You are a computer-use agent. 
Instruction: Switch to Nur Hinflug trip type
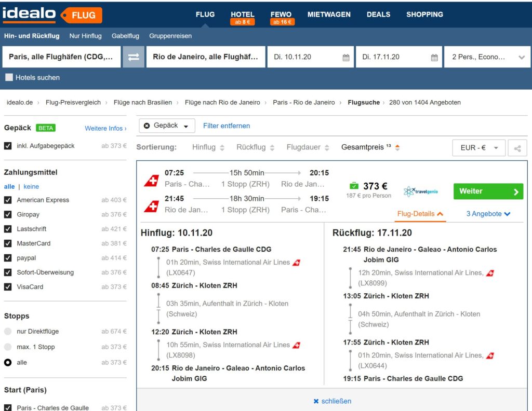tap(86, 36)
